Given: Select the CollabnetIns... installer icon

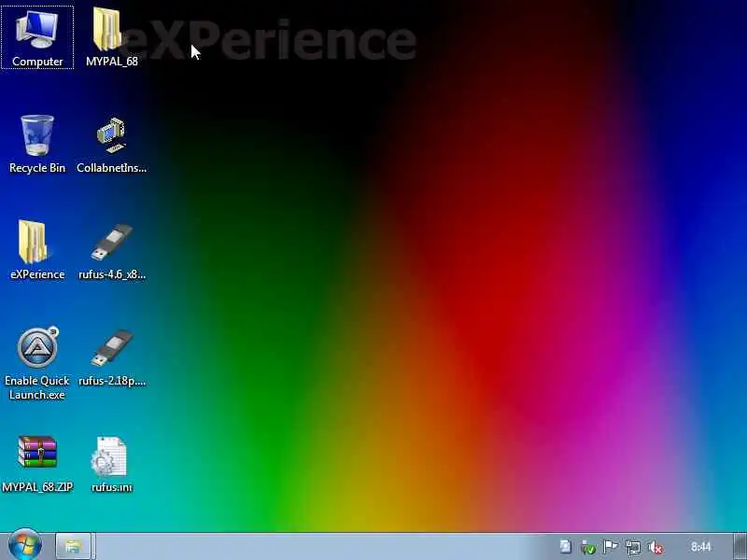Looking at the screenshot, I should pyautogui.click(x=111, y=145).
